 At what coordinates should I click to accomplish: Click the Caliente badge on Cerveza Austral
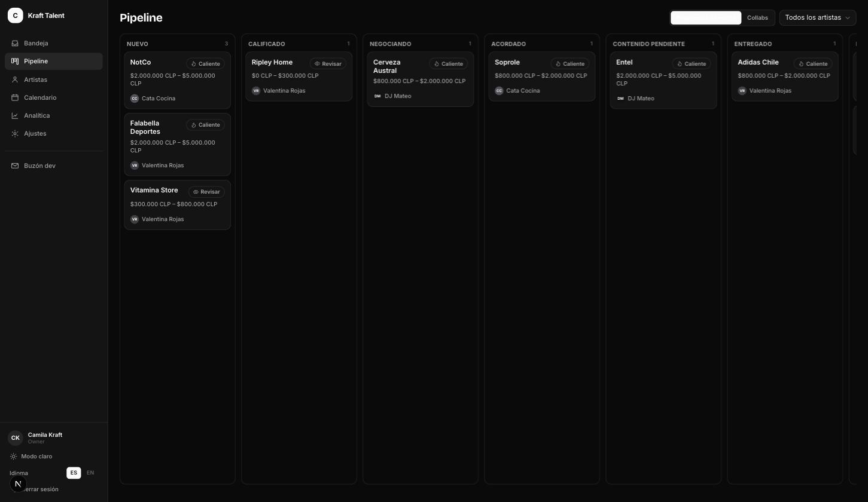click(x=449, y=64)
